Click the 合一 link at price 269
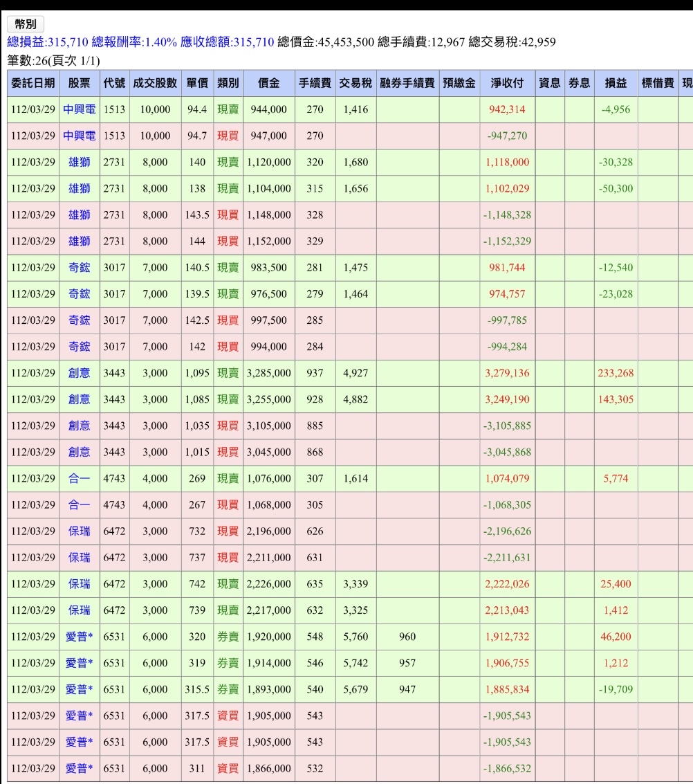The height and width of the screenshot is (784, 693). pos(79,479)
